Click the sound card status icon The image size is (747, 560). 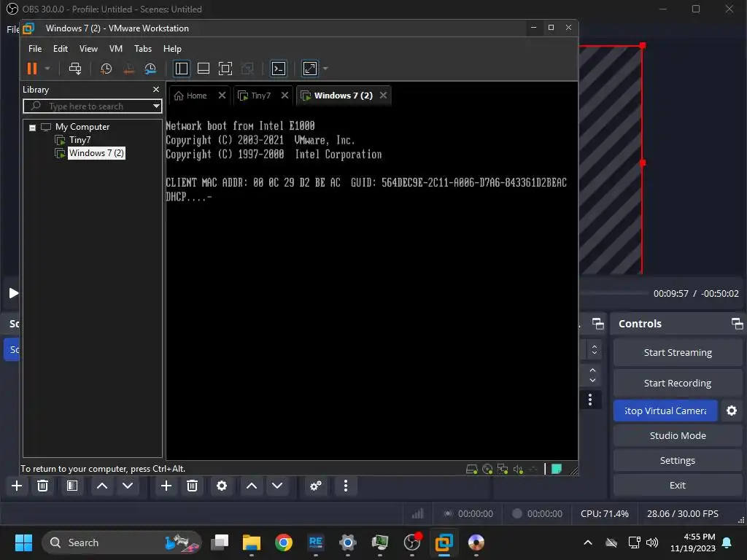pos(519,470)
